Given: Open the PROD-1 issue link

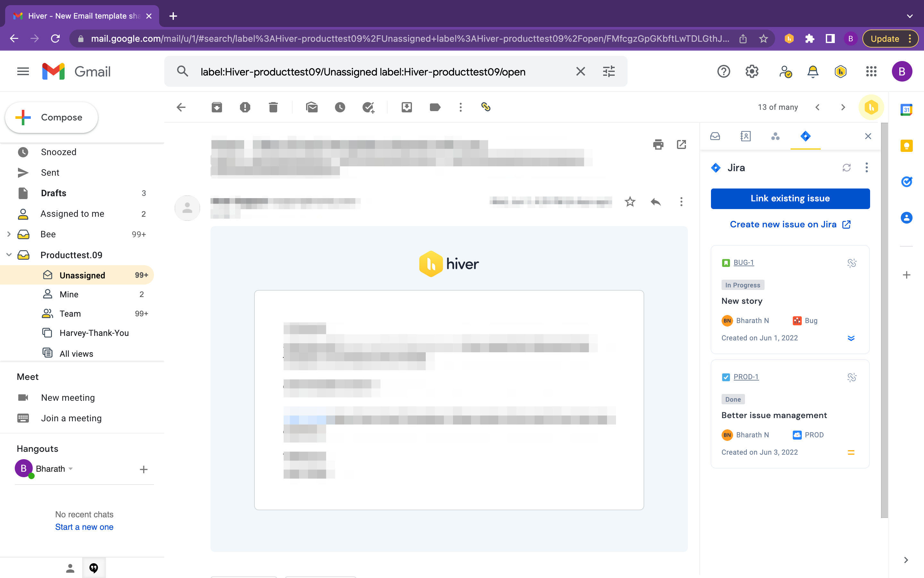Looking at the screenshot, I should pos(746,377).
